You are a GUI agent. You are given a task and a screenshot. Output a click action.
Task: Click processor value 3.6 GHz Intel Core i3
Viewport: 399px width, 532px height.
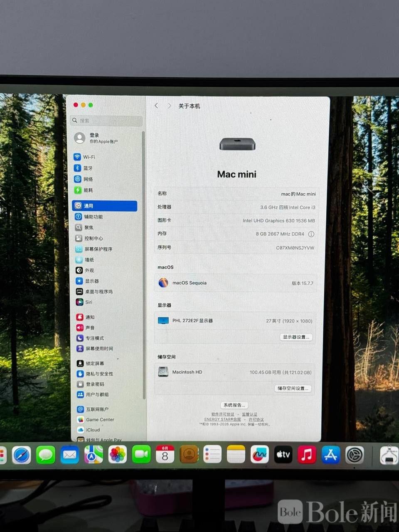click(x=288, y=207)
